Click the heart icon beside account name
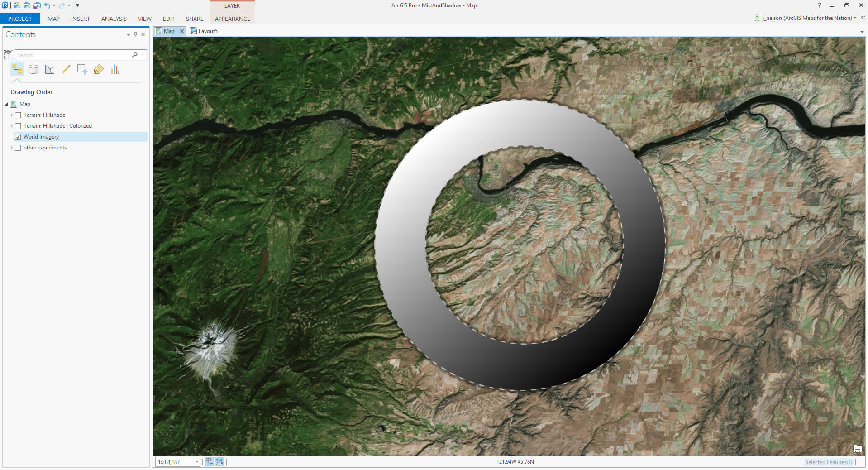This screenshot has width=868, height=470. (x=863, y=18)
